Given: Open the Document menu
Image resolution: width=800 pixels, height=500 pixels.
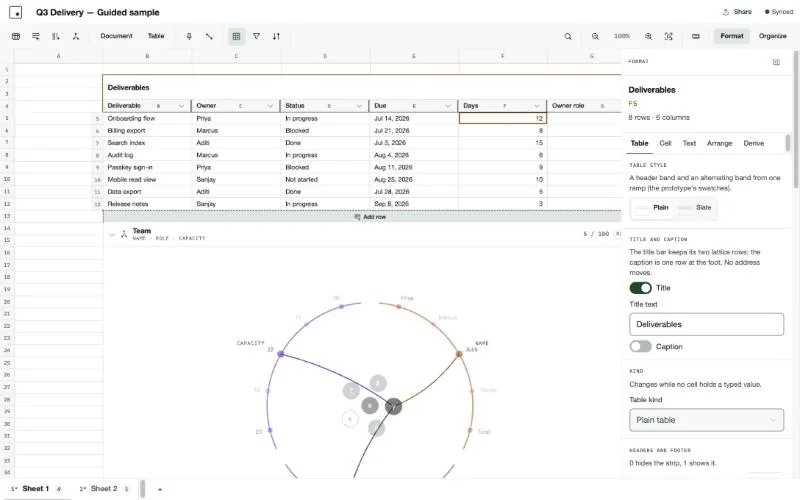Looking at the screenshot, I should (116, 36).
